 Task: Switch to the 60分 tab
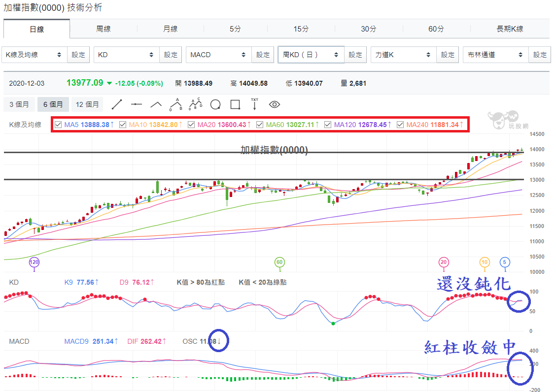pyautogui.click(x=436, y=29)
